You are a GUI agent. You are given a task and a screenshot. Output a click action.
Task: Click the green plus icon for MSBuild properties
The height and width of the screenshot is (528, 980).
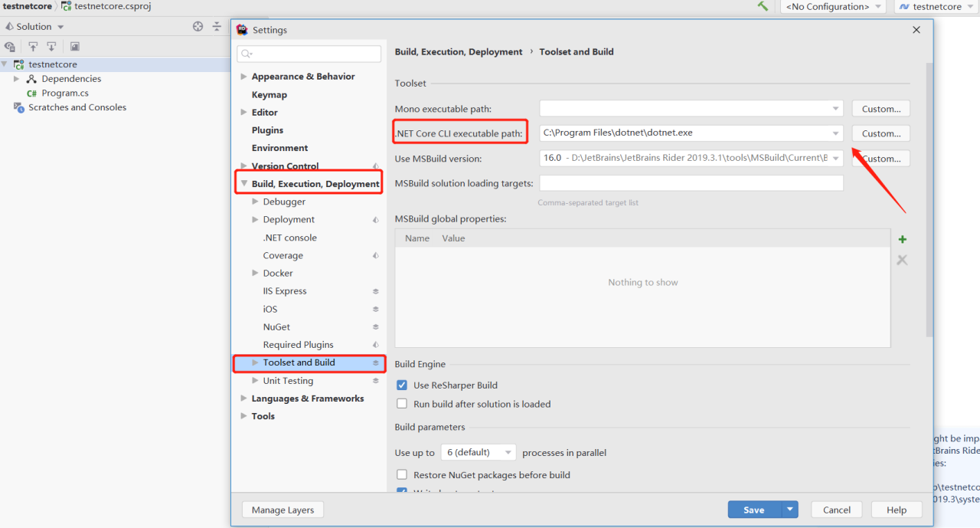click(902, 239)
